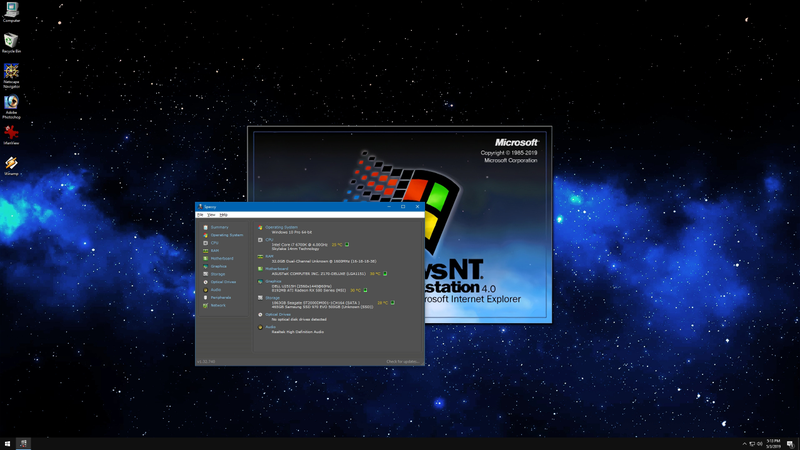Click the monitor icon beside the Graphics summary heading
Viewport: 800px width, 450px height.
point(260,281)
